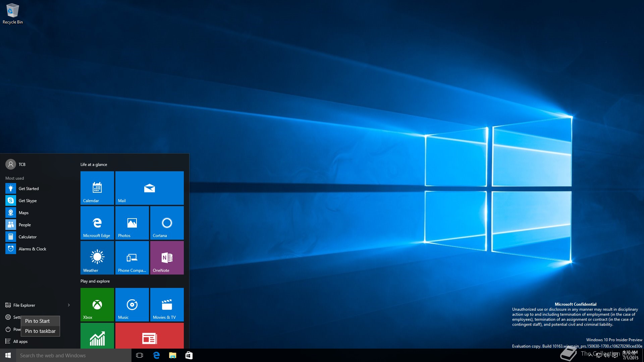Click the Settings gear in Start menu
The height and width of the screenshot is (362, 644).
[8, 317]
